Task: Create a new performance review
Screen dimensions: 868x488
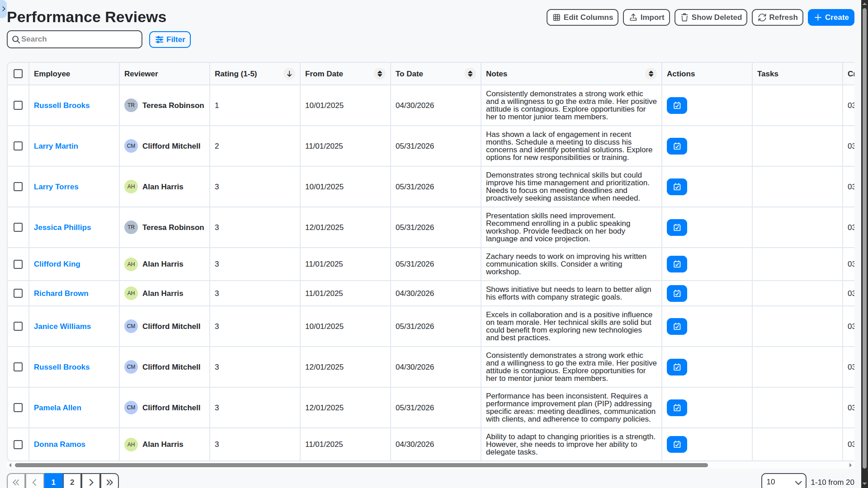Action: tap(831, 17)
